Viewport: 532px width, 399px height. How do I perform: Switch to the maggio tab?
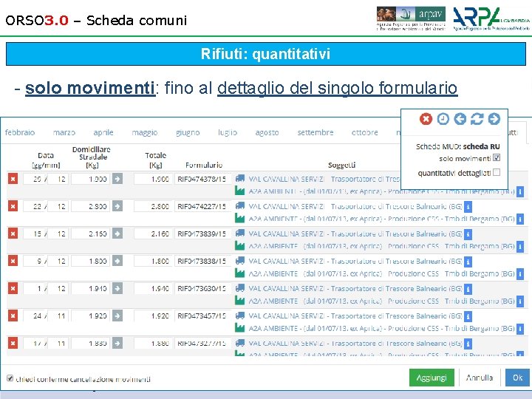point(145,132)
